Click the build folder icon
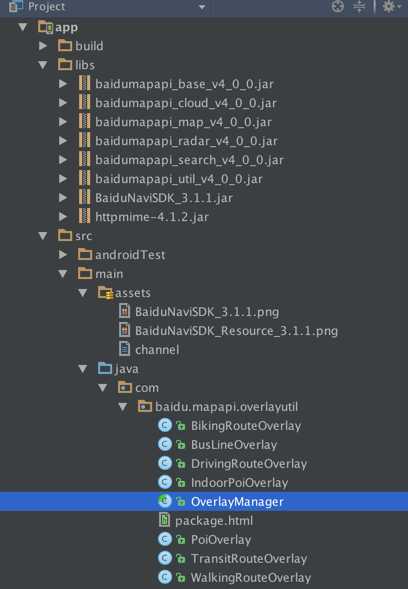The height and width of the screenshot is (589, 408). 65,46
